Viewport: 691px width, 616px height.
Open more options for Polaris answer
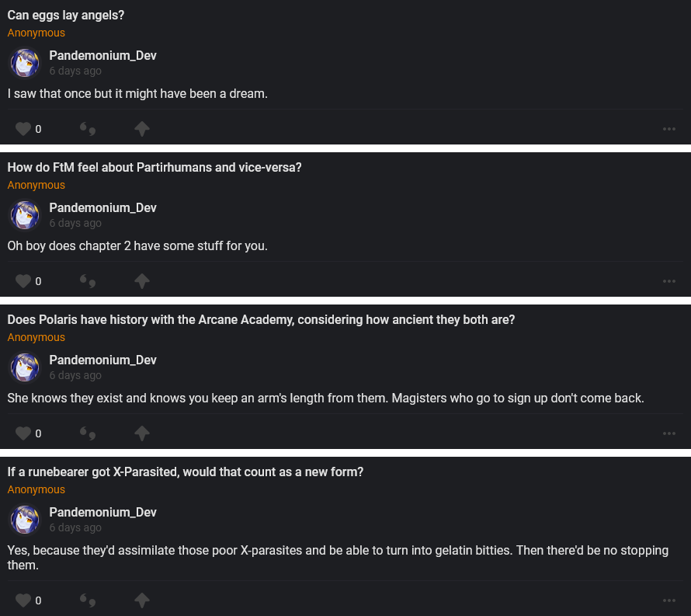669,433
